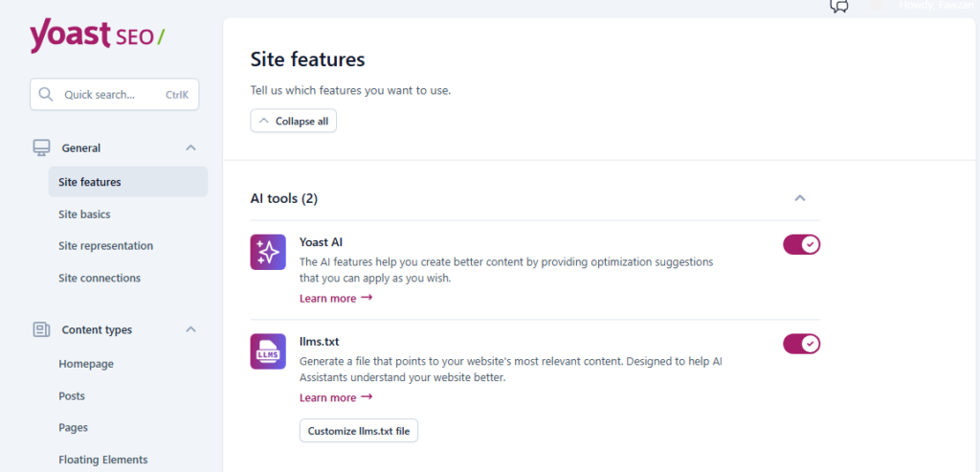The width and height of the screenshot is (980, 472).
Task: Open Learn more link under llms.txt
Action: [x=335, y=398]
